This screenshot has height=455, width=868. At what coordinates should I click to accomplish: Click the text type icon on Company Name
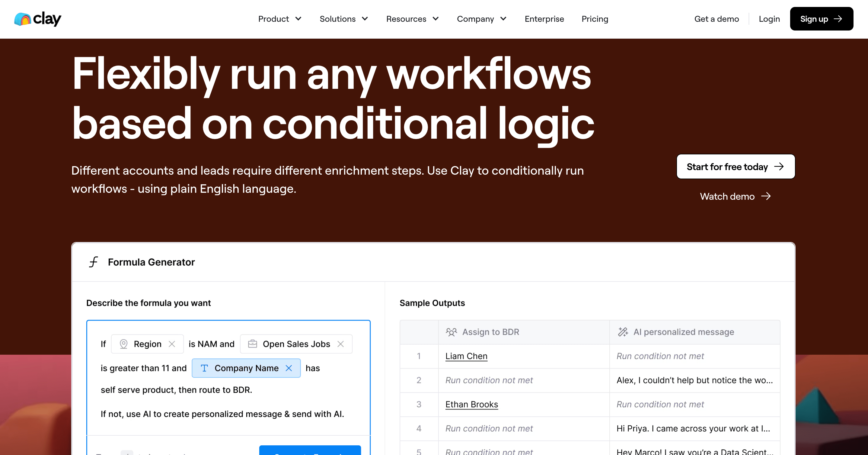pyautogui.click(x=204, y=368)
